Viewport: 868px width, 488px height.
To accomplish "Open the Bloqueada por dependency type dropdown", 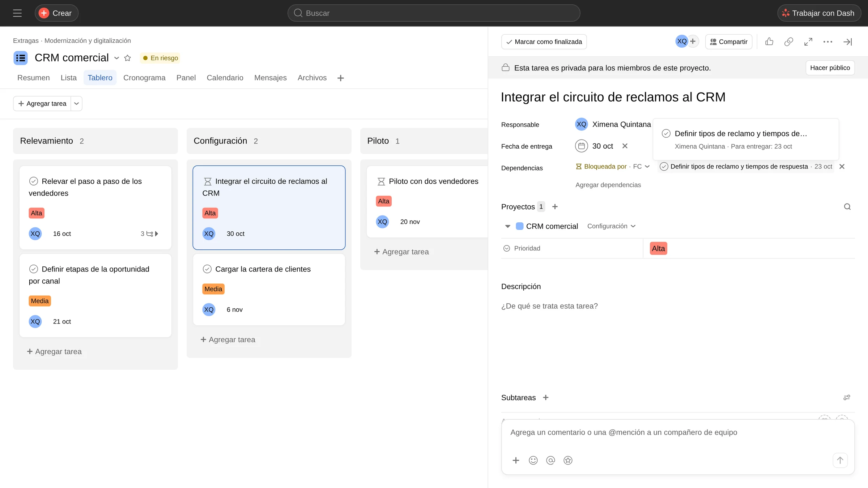I will (x=613, y=167).
